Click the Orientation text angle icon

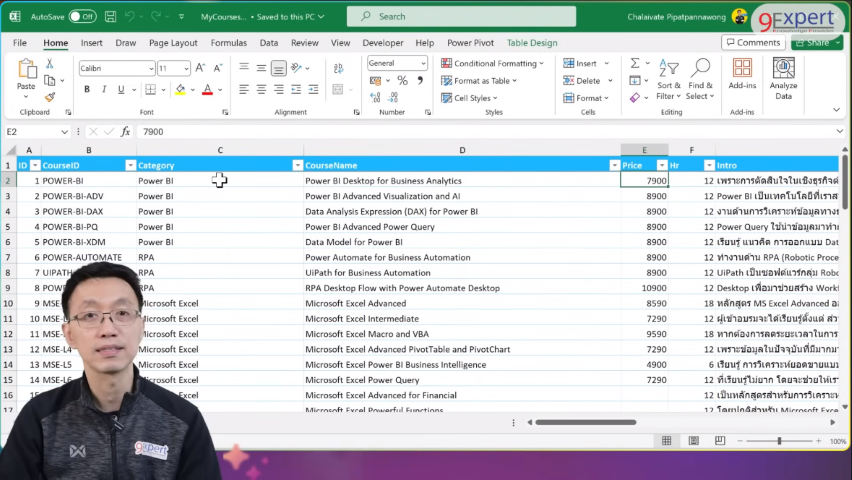296,68
